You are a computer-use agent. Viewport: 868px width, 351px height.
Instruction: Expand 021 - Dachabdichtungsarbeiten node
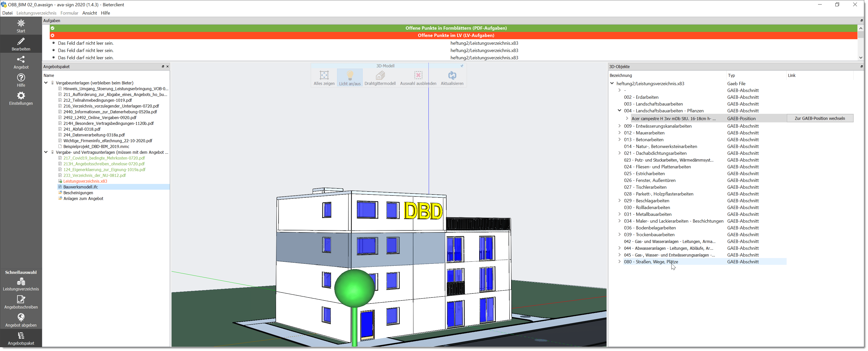tap(619, 153)
